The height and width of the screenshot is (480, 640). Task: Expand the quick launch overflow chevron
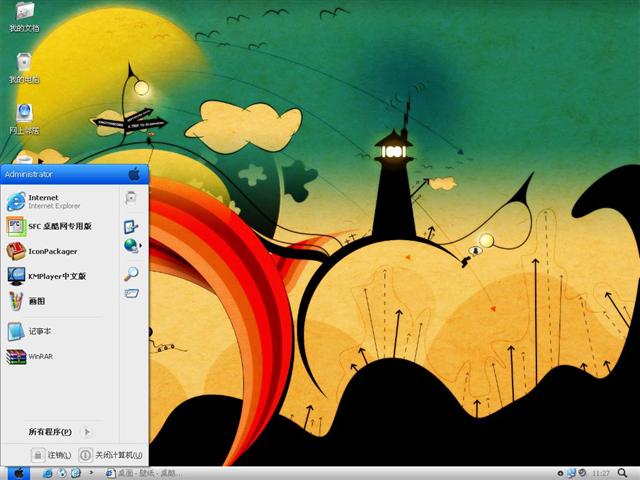click(91, 473)
